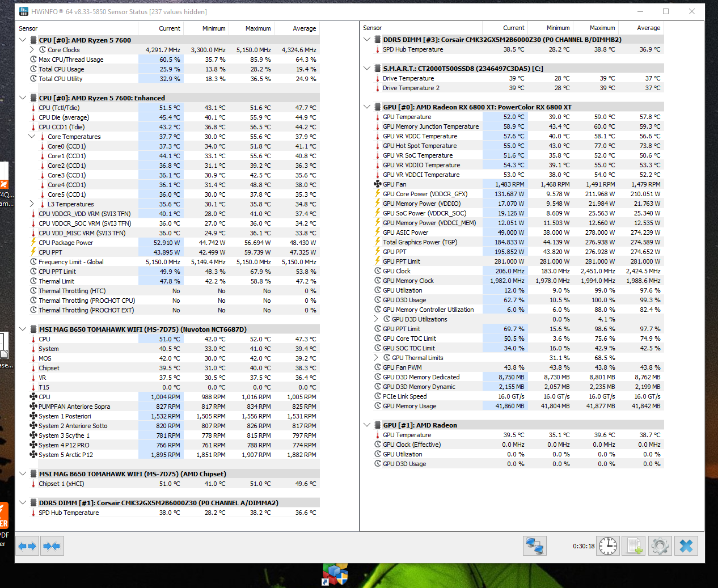
Task: Click the thermometer icon beside Chipset 1 (xHCI)
Action: (33, 484)
